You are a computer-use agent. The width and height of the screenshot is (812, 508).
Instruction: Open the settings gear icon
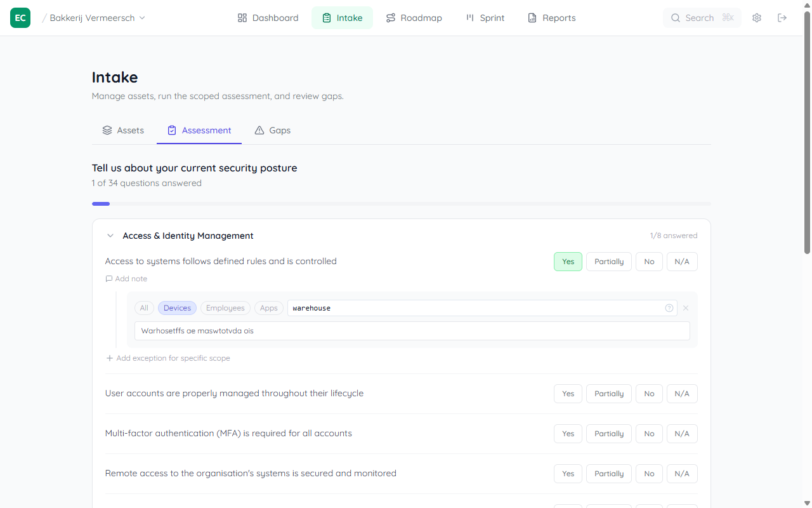pos(756,18)
